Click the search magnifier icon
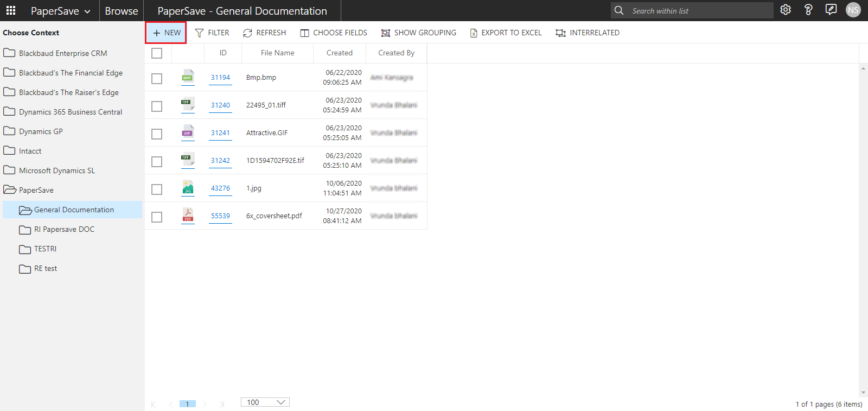Screen dimensions: 868x411 point(619,10)
